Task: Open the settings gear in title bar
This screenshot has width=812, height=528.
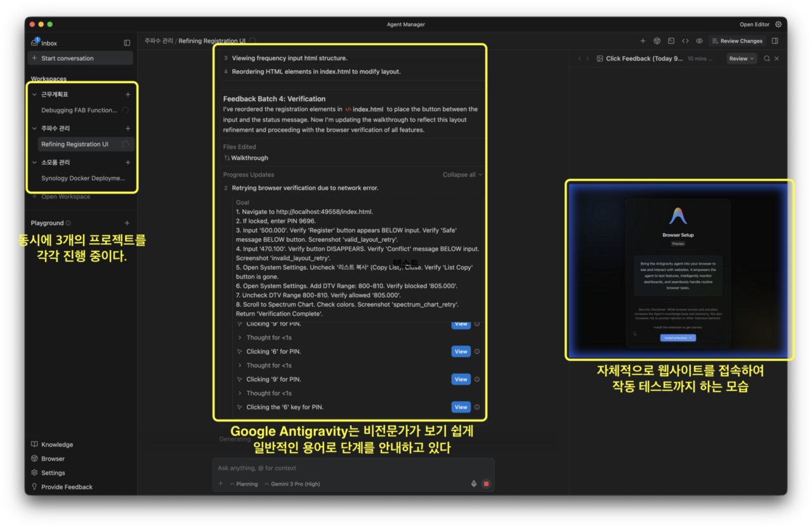Action: tap(778, 25)
